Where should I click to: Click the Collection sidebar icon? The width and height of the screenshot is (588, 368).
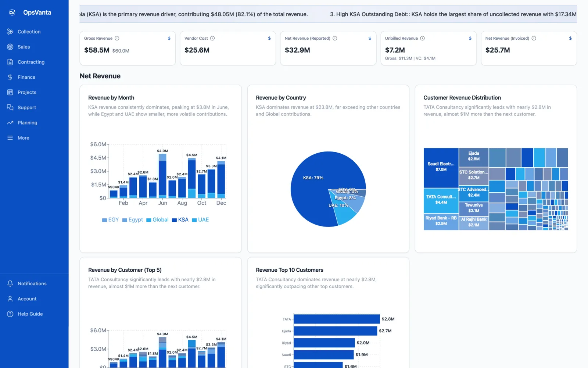(10, 32)
